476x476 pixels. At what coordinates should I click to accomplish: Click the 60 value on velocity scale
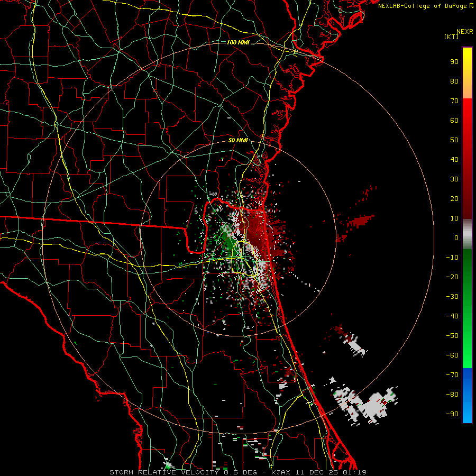point(454,120)
